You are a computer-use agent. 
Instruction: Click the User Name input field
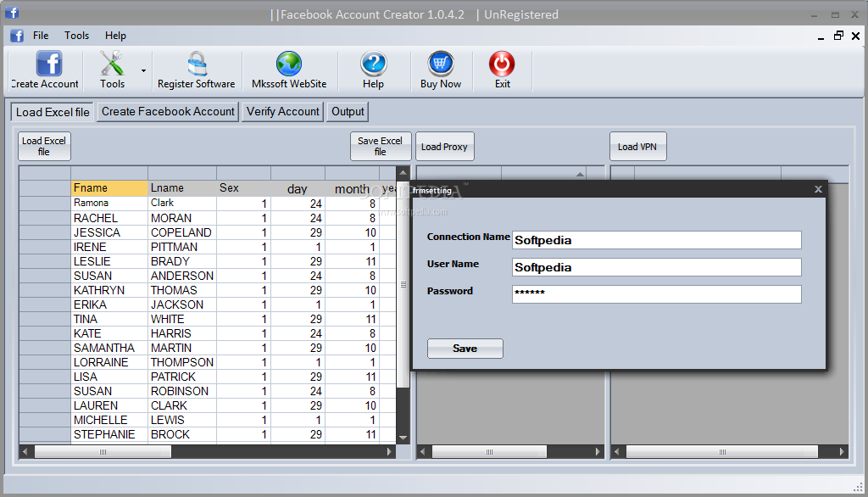[x=657, y=267]
